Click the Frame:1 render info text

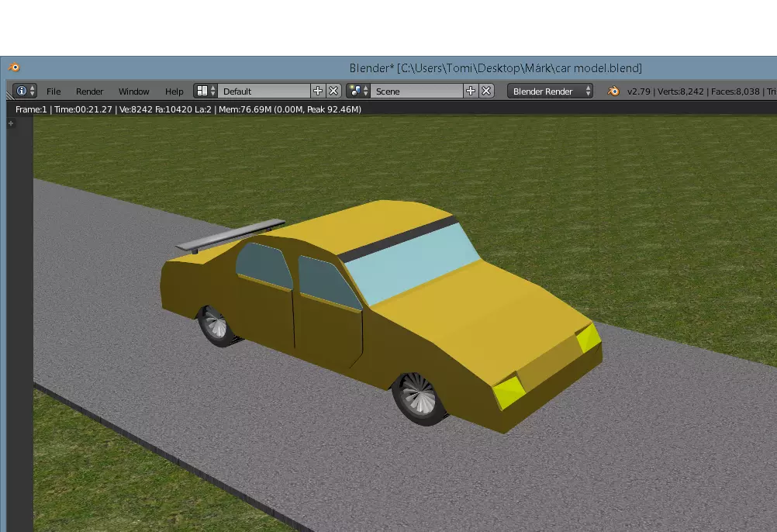click(x=31, y=109)
